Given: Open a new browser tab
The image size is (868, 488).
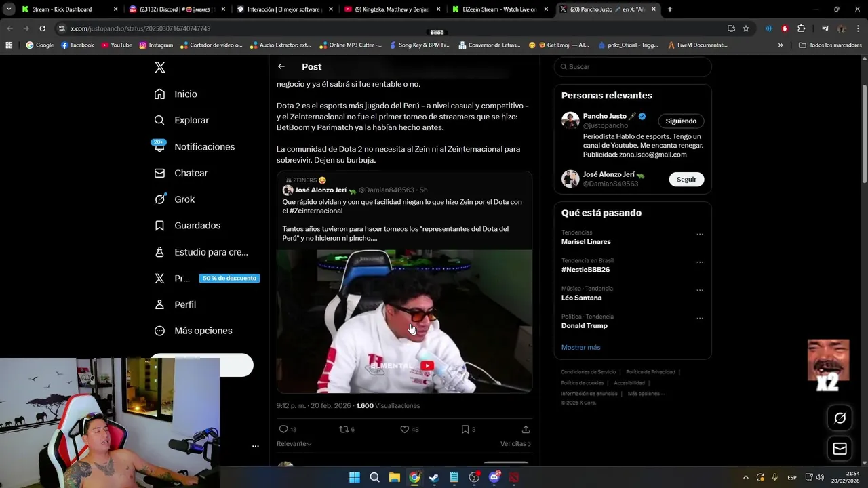Looking at the screenshot, I should [670, 9].
